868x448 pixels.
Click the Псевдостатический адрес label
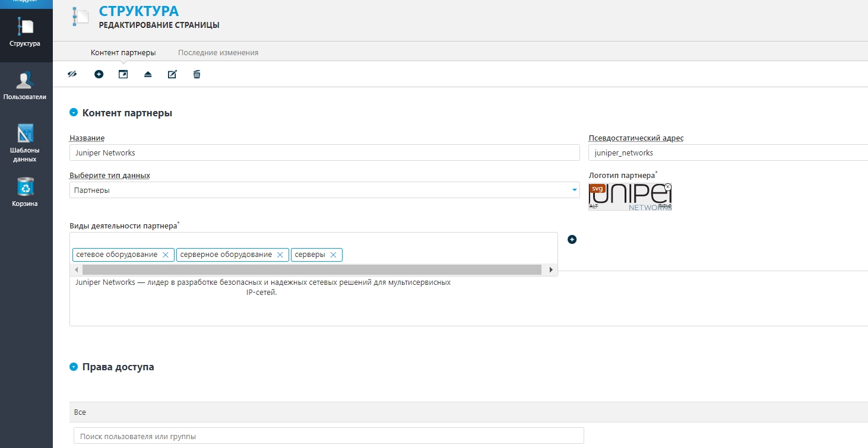(x=636, y=138)
